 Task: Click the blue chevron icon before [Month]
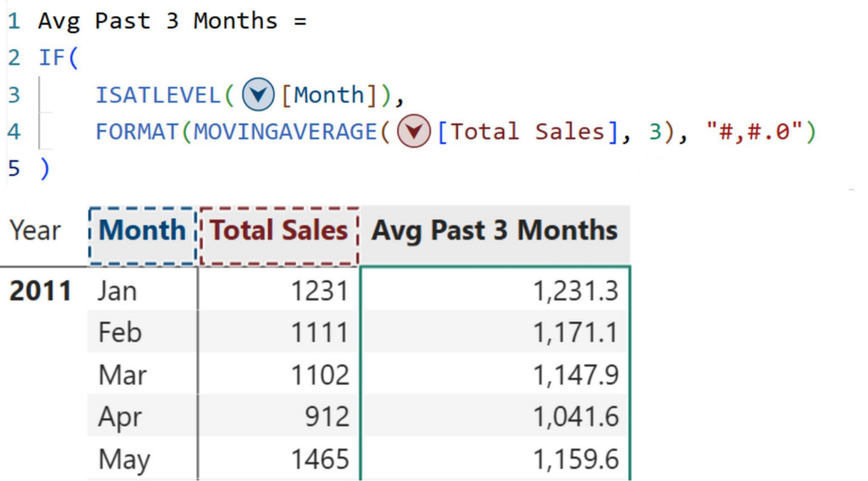coord(259,95)
